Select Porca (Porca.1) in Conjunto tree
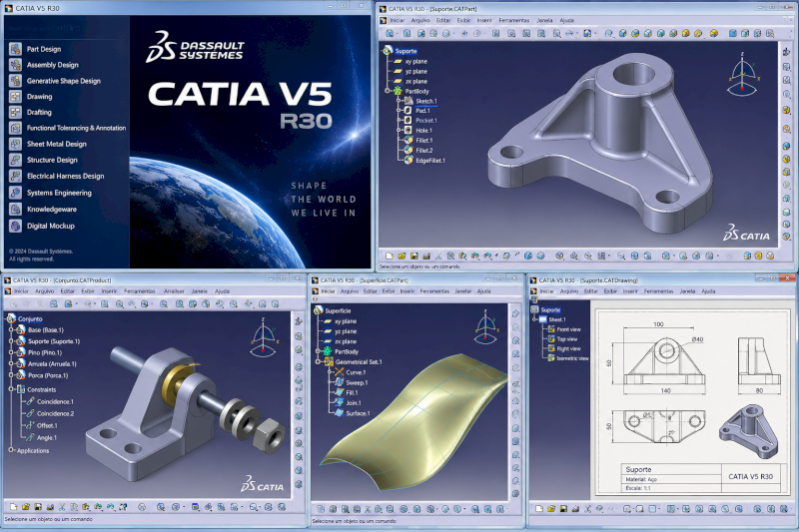Image resolution: width=799 pixels, height=532 pixels. 48,375
